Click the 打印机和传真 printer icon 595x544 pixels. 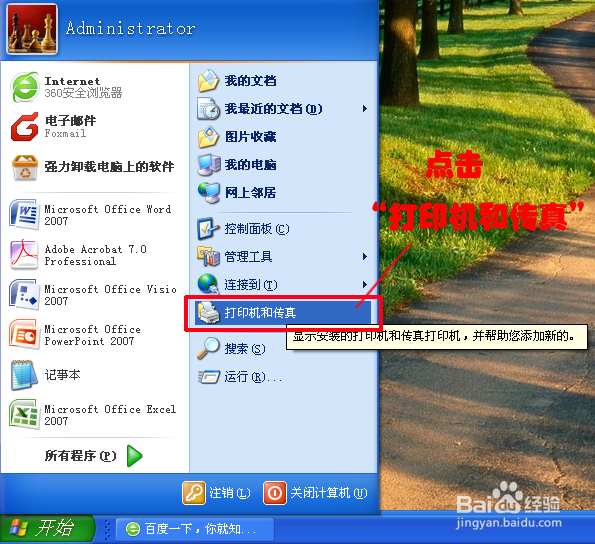(208, 313)
